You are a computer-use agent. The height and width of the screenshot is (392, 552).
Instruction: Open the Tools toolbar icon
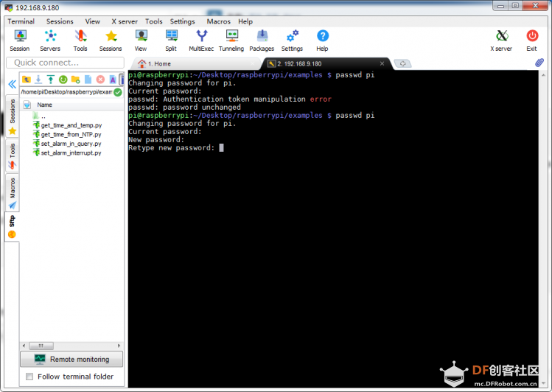coord(80,41)
